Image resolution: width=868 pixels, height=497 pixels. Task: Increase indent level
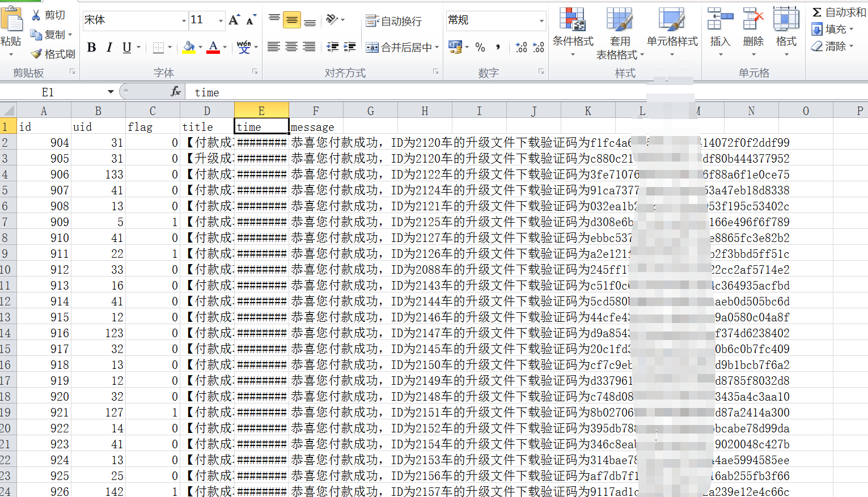click(350, 47)
